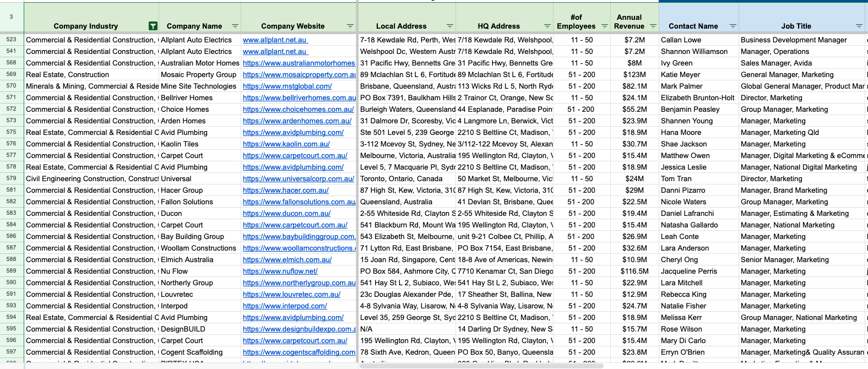Open the bellriverhomes.com.au link
This screenshot has height=369, width=868.
(x=299, y=97)
